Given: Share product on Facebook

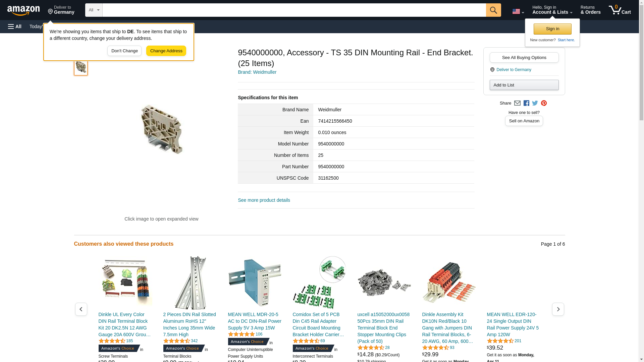Looking at the screenshot, I should [526, 103].
